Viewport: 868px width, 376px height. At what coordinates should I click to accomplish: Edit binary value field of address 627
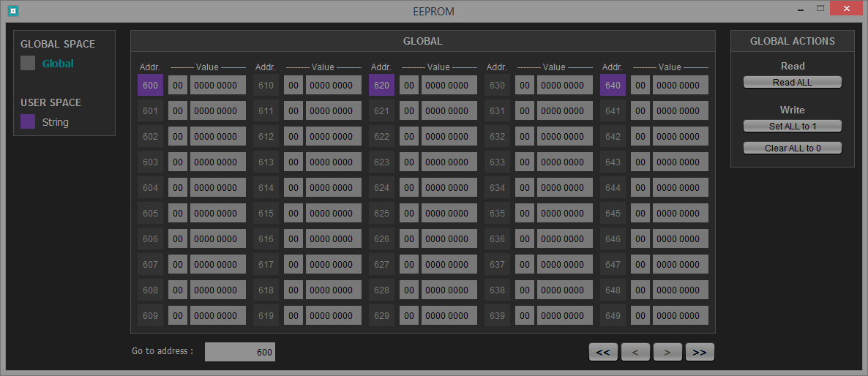(449, 264)
